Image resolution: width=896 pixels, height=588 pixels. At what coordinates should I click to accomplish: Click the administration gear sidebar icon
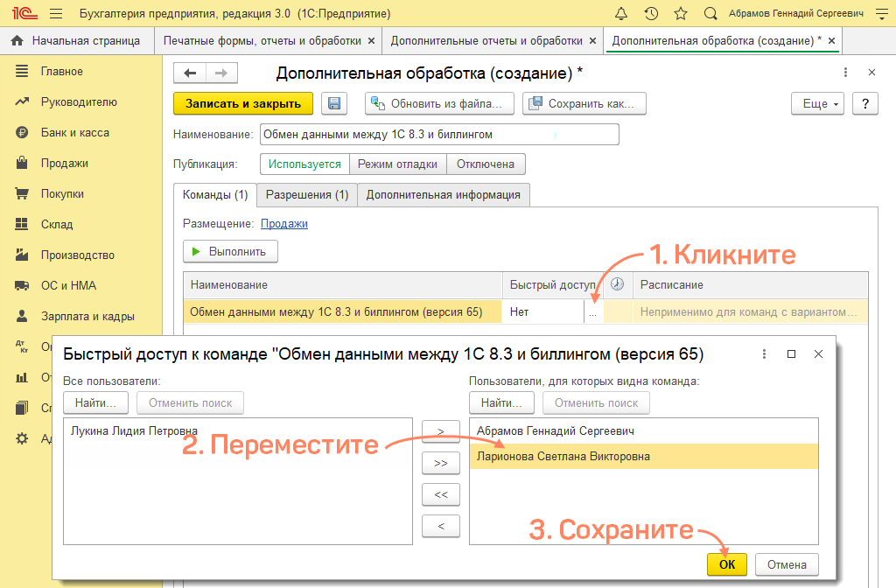[22, 438]
